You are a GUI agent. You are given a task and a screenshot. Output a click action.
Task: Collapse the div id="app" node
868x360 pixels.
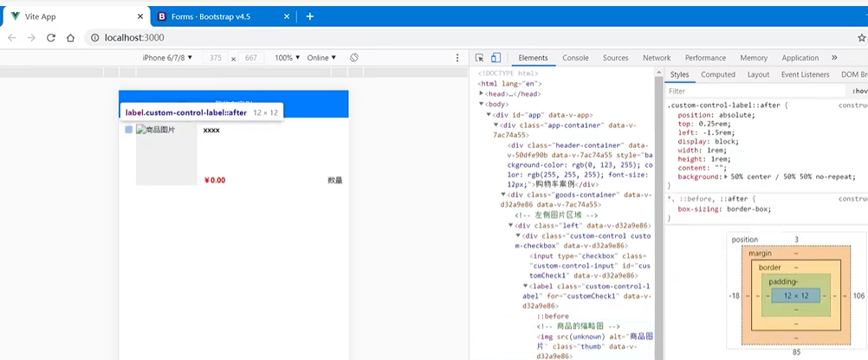pyautogui.click(x=489, y=115)
